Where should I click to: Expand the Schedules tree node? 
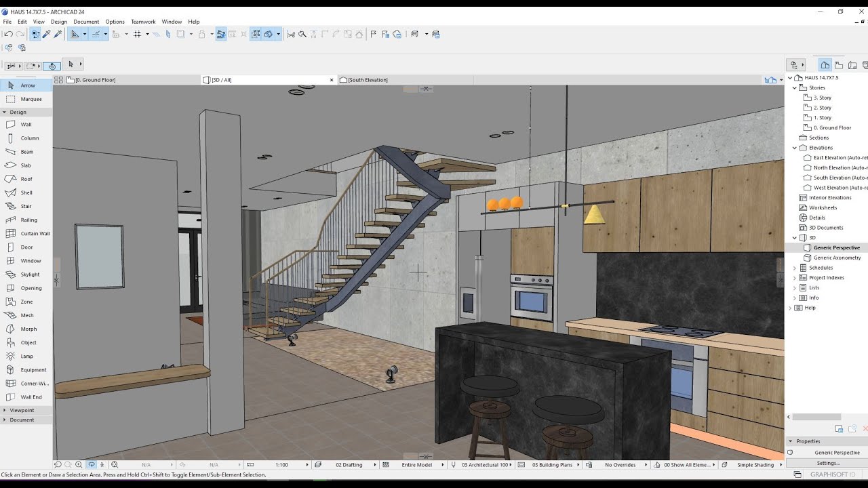[x=795, y=268]
